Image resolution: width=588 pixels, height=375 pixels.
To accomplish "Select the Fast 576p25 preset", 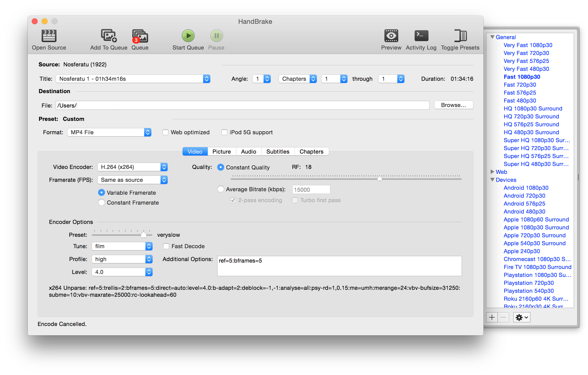I will (x=520, y=93).
